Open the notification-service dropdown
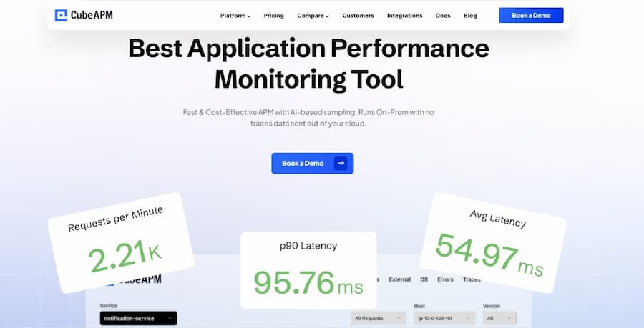The height and width of the screenshot is (328, 644). (x=138, y=318)
